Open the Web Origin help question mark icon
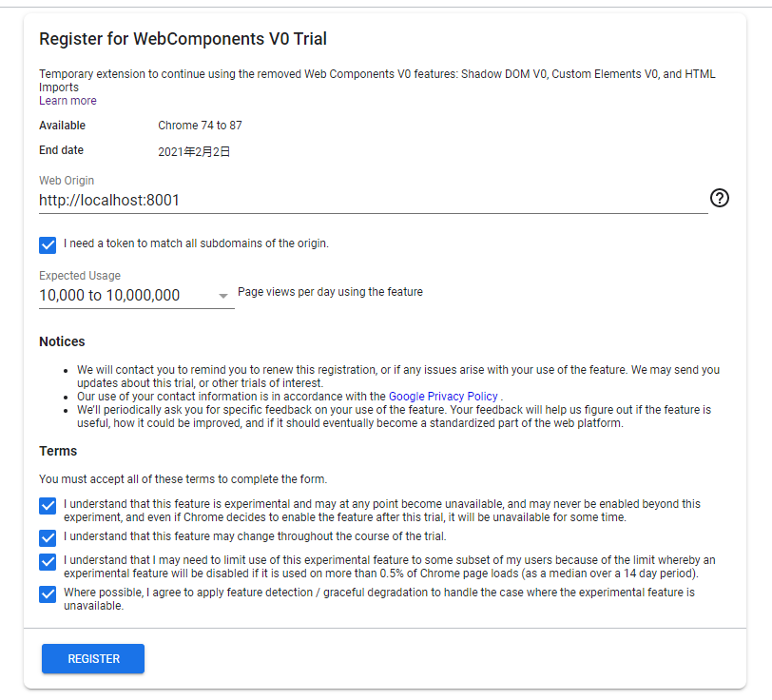 point(719,198)
